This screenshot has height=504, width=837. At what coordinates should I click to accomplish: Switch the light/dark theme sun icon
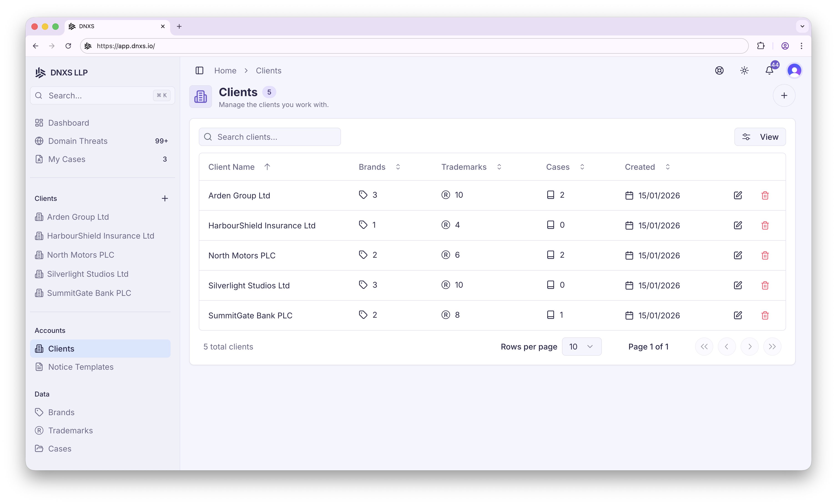point(744,71)
